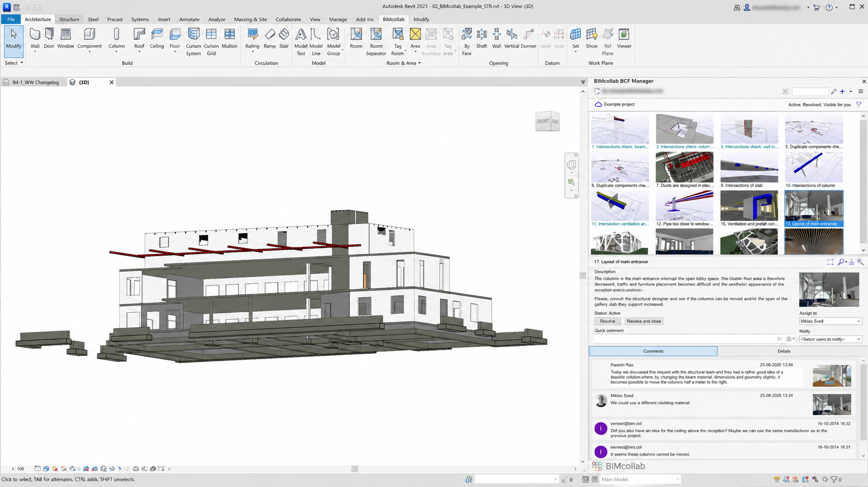868x487 pixels.
Task: Switch to the IM-1_WW Changelog view tab
Action: tap(35, 82)
